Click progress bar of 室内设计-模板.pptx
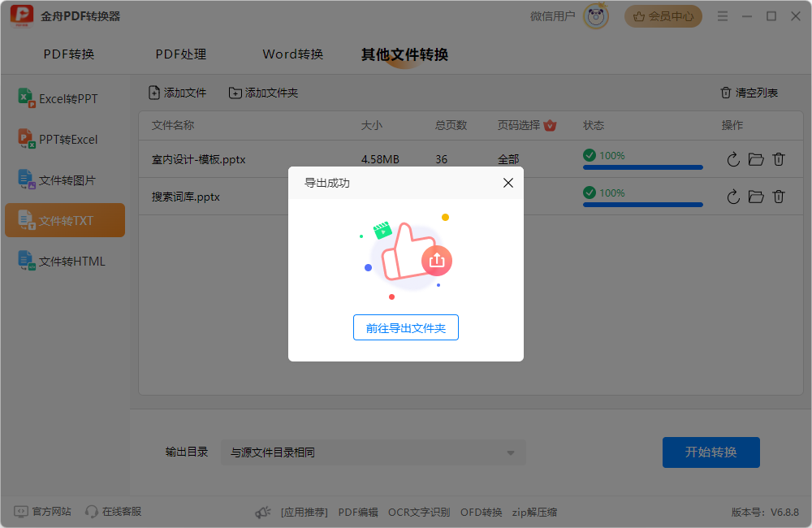 click(x=642, y=167)
